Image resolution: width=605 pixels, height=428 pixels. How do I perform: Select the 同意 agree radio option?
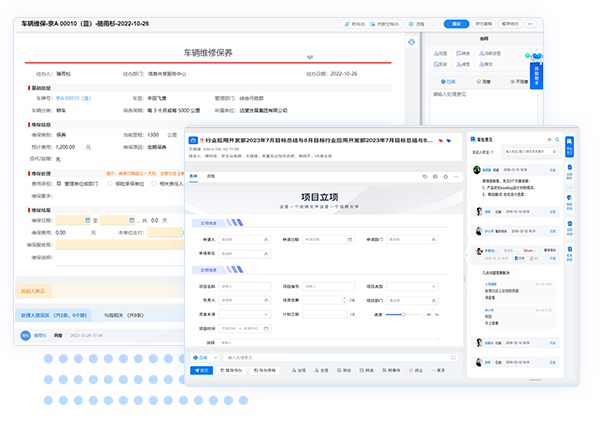tap(483, 82)
